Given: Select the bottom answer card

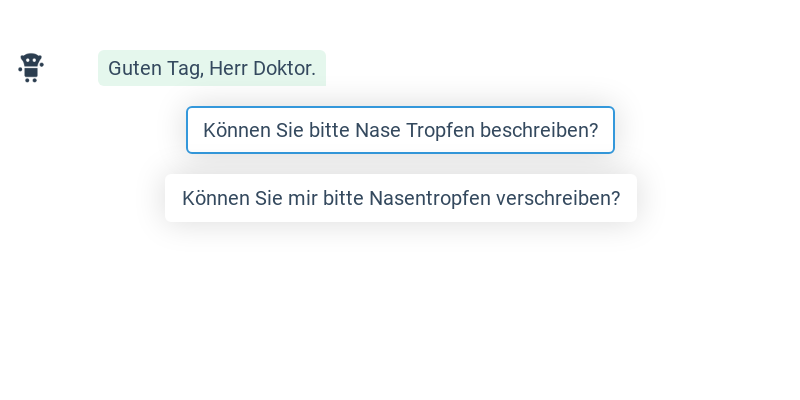Looking at the screenshot, I should (x=400, y=198).
